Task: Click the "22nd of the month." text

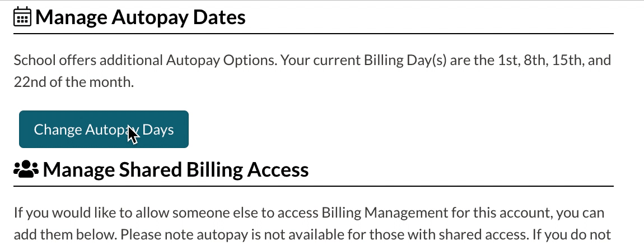Action: [74, 82]
